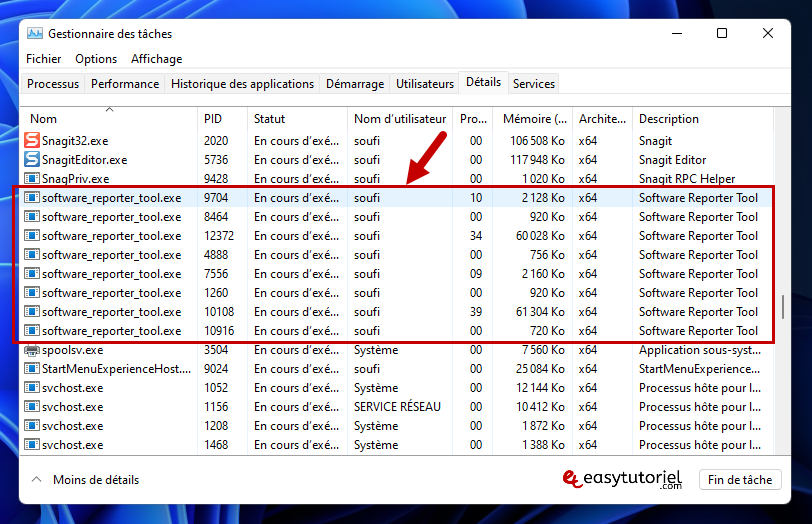The image size is (812, 524).
Task: Click the vertical scrollbar thumb
Action: click(x=782, y=307)
